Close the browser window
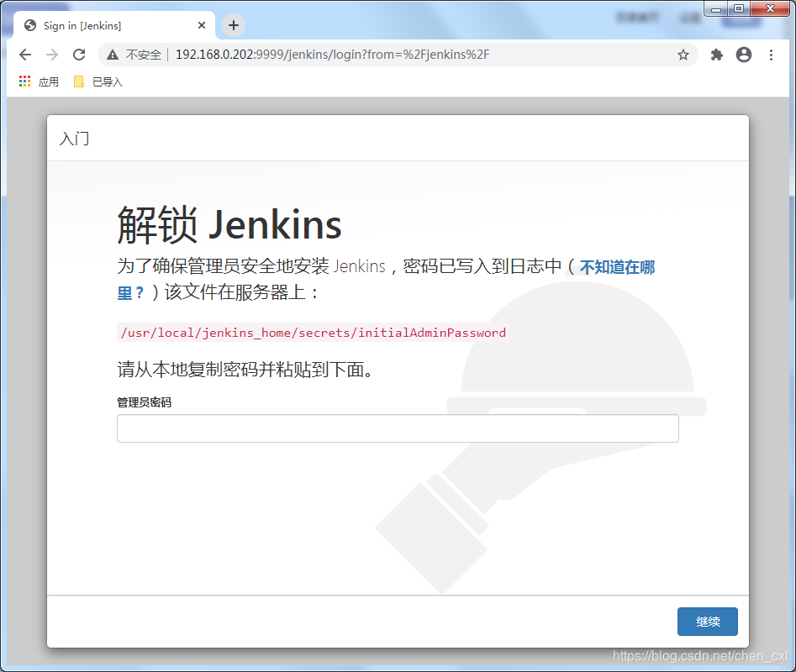796x672 pixels. point(770,8)
